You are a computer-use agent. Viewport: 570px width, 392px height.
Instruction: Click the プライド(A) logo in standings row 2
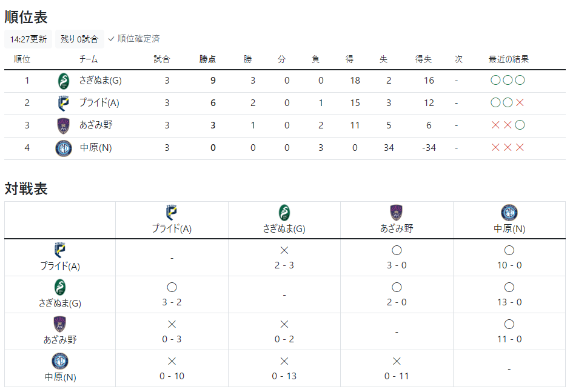click(64, 103)
